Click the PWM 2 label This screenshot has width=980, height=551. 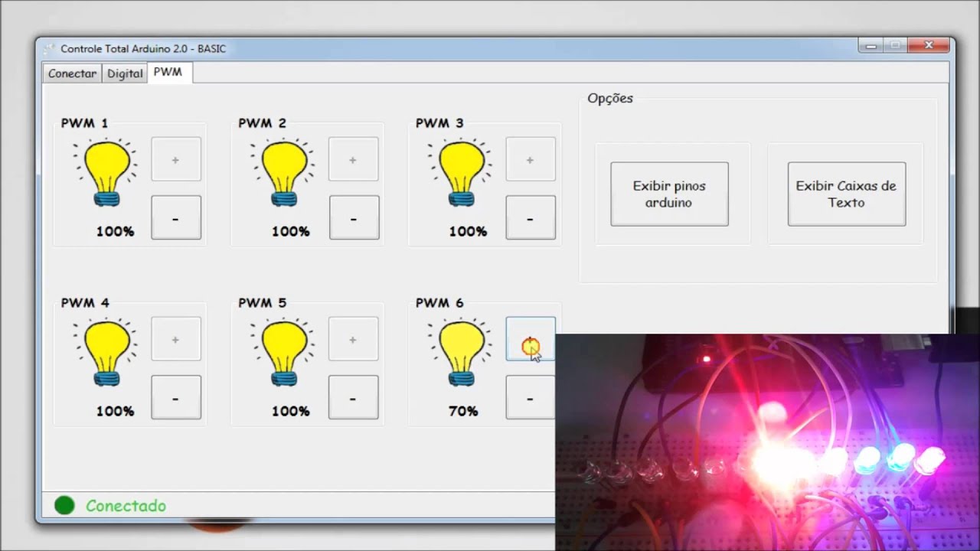[x=262, y=122]
